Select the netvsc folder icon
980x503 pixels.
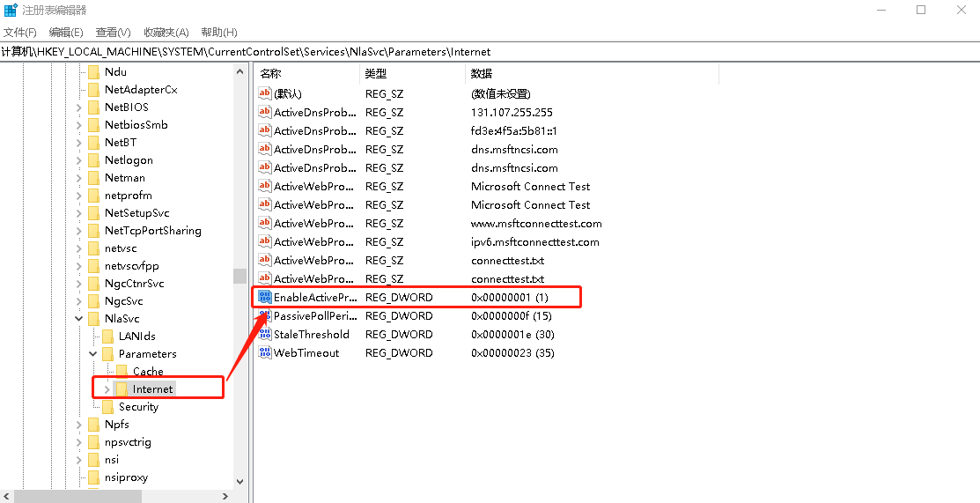tap(93, 248)
